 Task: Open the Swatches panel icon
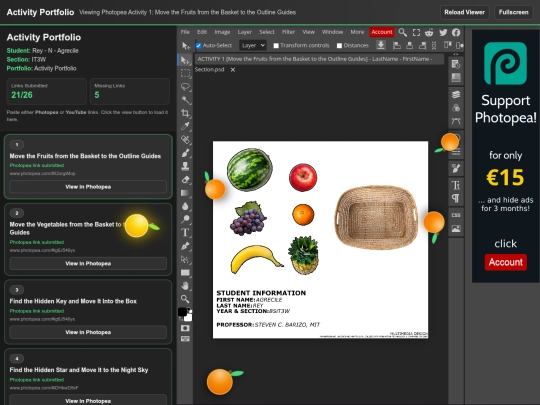pos(456,77)
